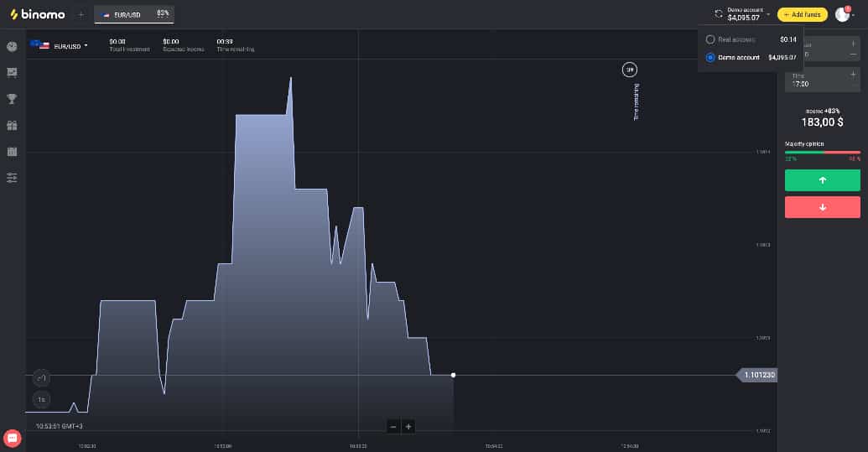
Task: Click the 10:53:51 GMT+3 clock text
Action: (x=60, y=427)
